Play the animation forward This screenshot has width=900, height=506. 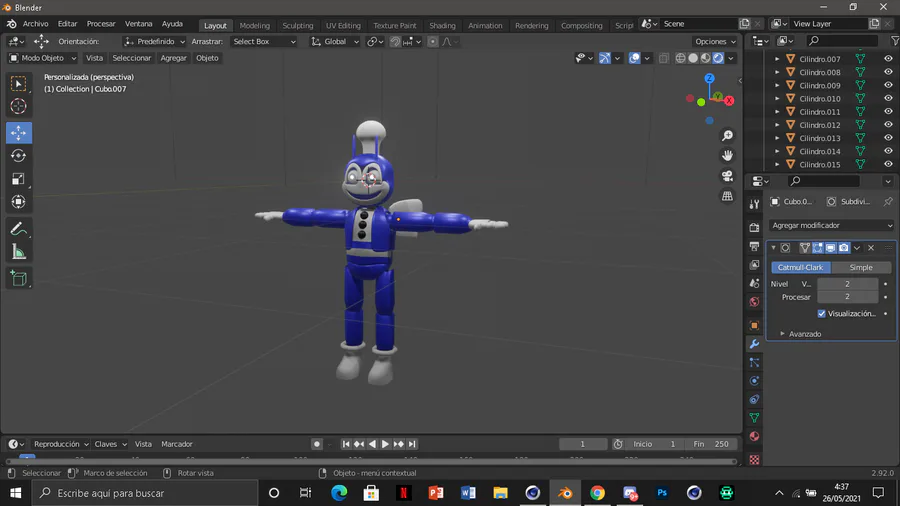(385, 444)
